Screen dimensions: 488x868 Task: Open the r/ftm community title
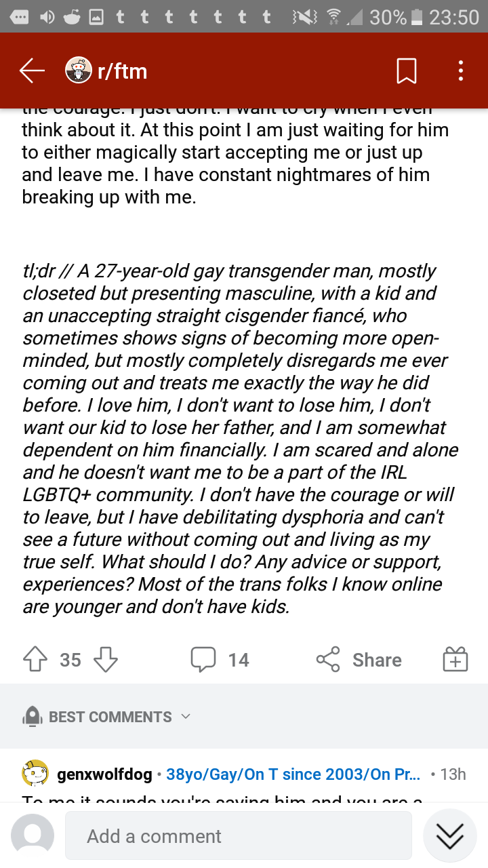(123, 71)
